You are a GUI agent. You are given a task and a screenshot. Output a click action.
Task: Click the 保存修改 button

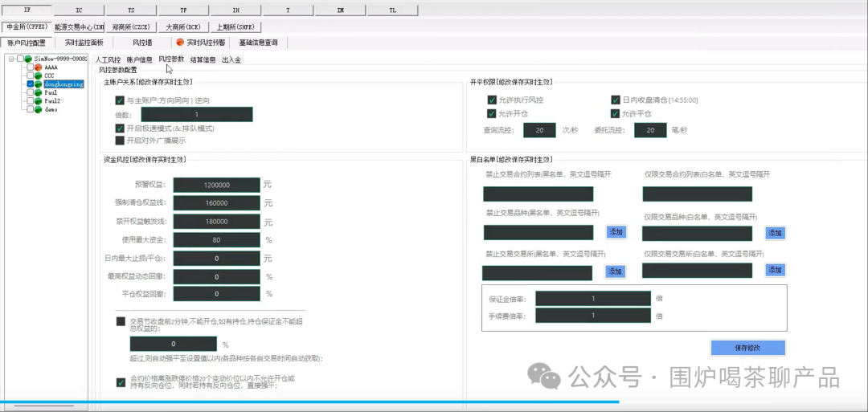[x=747, y=348]
